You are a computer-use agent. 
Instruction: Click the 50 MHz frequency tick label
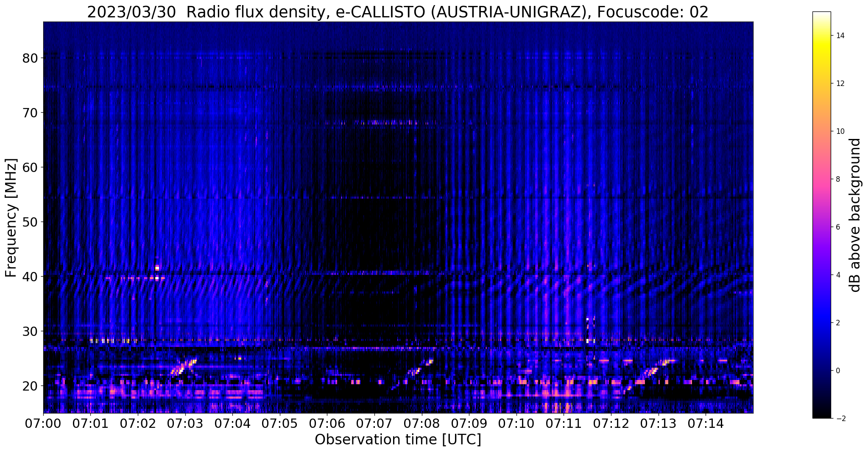click(30, 222)
